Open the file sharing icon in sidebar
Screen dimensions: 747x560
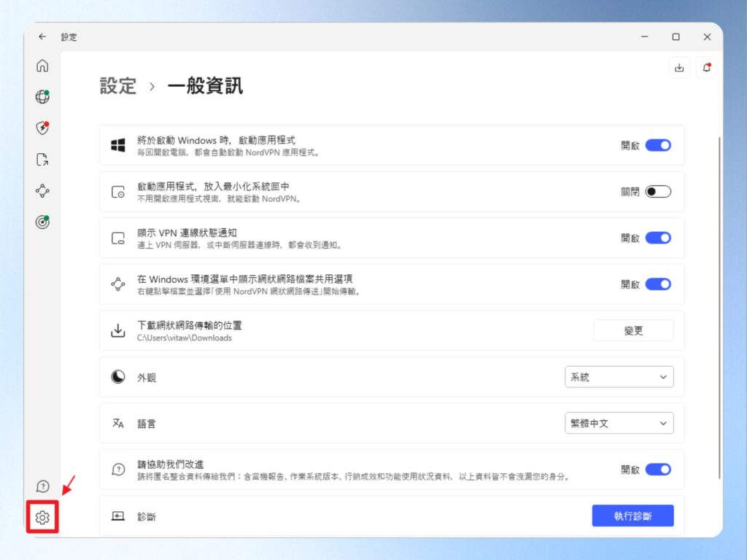[x=42, y=160]
